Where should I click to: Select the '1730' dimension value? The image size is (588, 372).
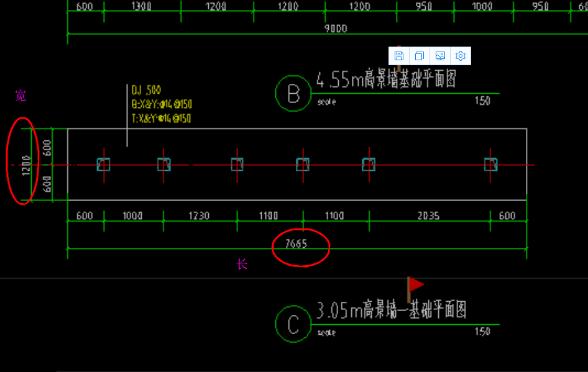pyautogui.click(x=199, y=215)
